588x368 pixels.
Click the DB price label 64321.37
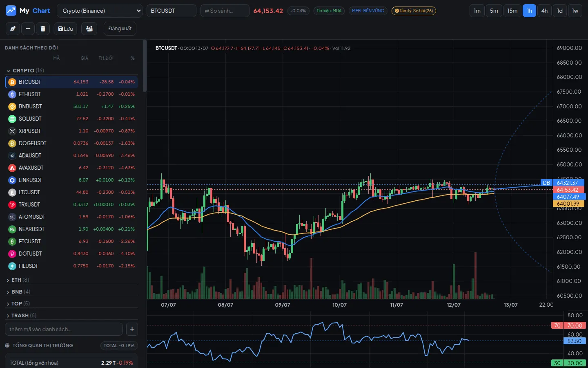coord(563,183)
